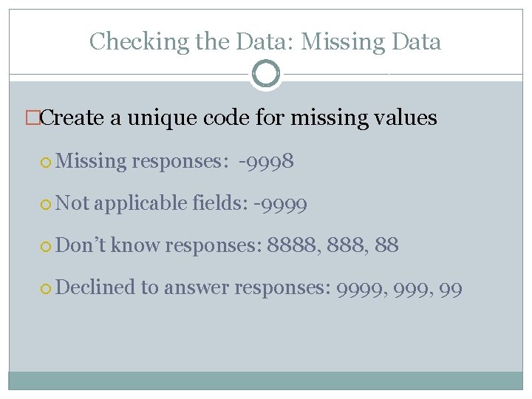Click the "Create a unique code" heading line

(239, 117)
